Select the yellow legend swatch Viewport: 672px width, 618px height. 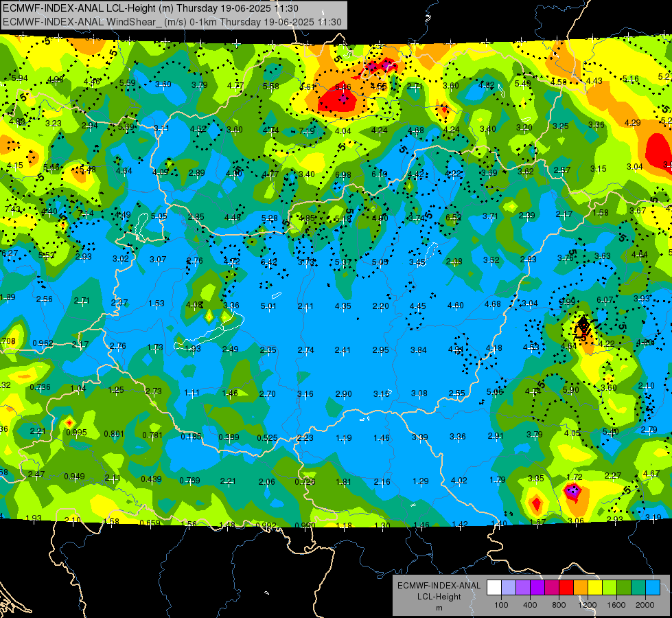pyautogui.click(x=595, y=588)
